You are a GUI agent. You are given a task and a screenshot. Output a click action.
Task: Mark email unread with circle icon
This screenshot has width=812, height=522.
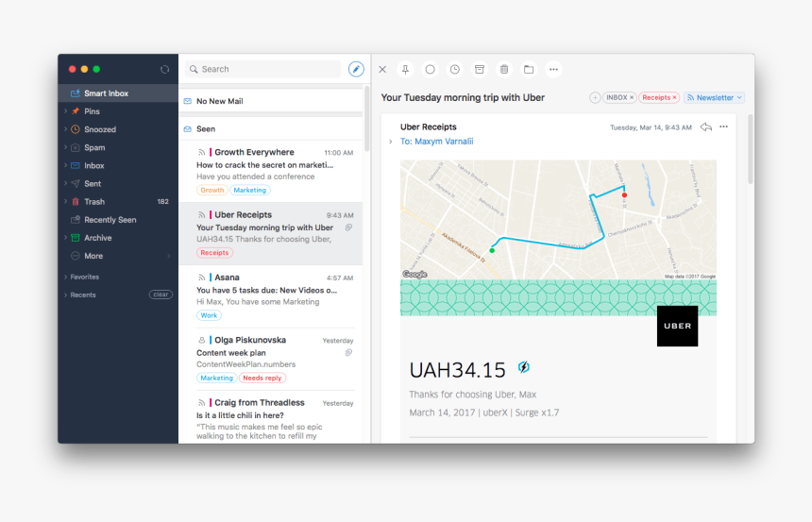point(430,69)
